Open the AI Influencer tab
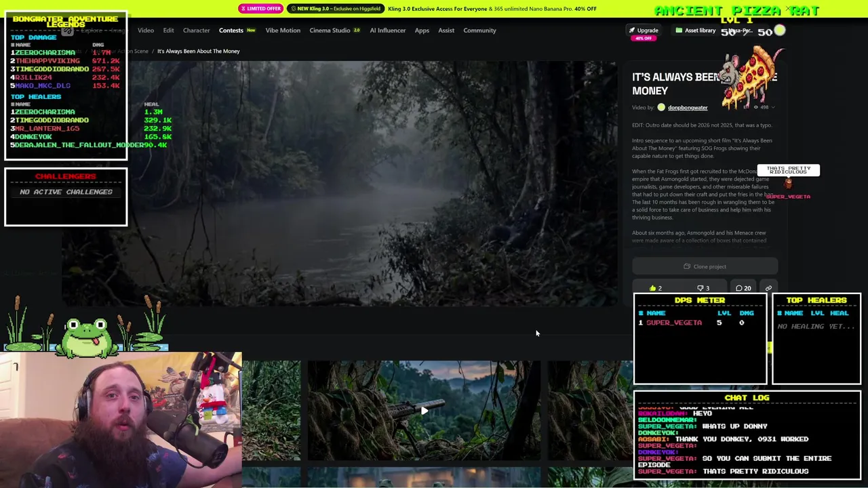 pos(387,30)
